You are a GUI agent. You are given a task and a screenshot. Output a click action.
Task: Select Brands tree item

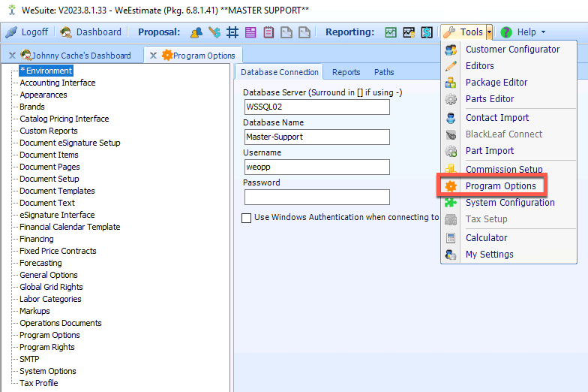click(32, 107)
